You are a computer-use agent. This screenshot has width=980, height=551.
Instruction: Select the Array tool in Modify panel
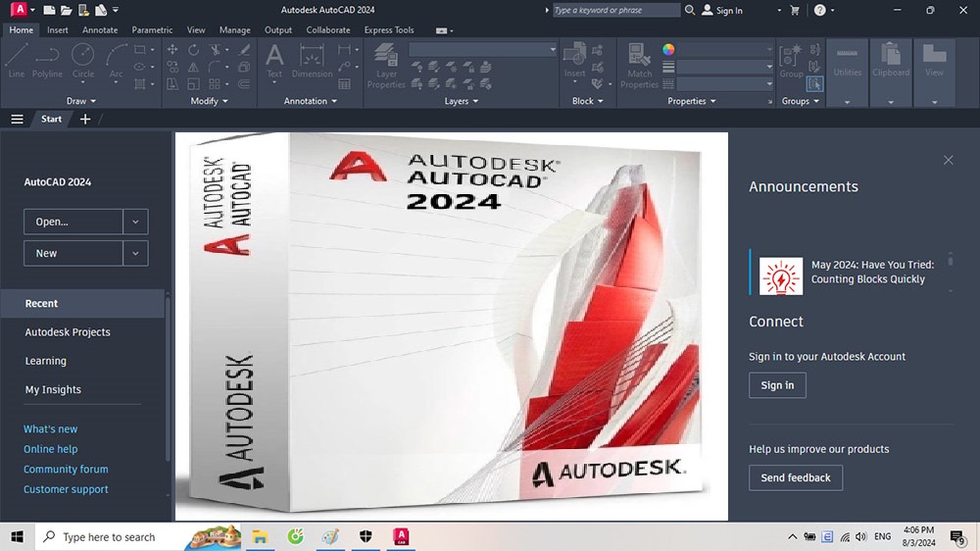215,83
